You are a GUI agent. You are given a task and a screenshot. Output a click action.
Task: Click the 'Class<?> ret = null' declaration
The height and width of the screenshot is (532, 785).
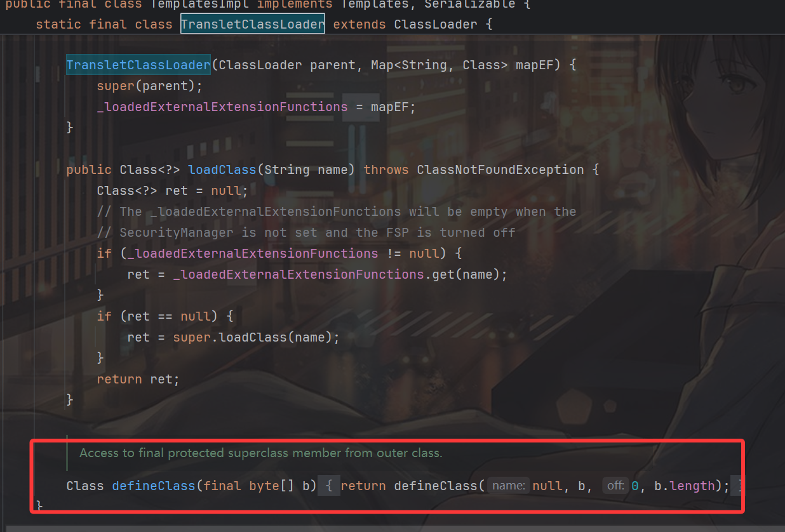click(171, 191)
